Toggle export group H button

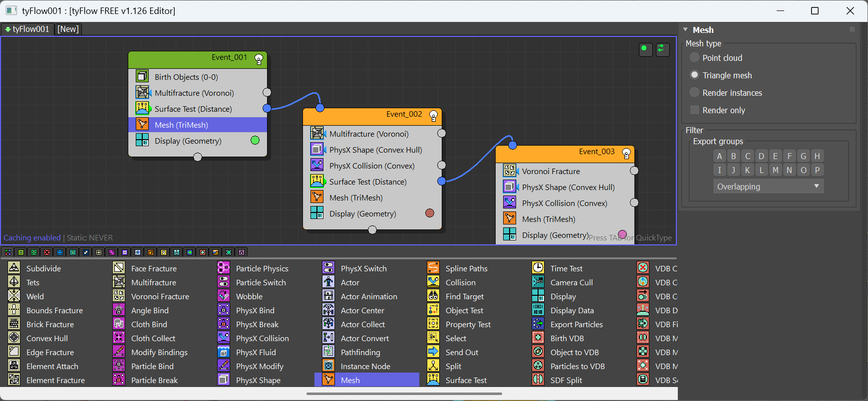coord(817,156)
